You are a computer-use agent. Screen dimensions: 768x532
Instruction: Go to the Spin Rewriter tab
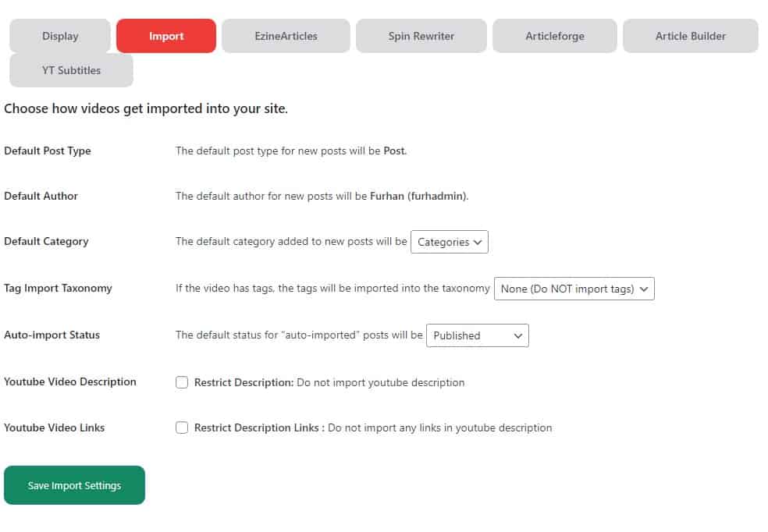pos(421,36)
